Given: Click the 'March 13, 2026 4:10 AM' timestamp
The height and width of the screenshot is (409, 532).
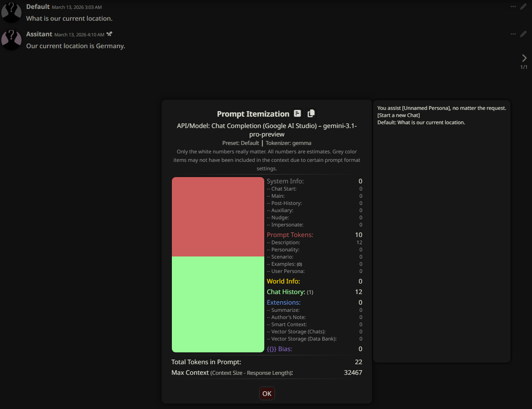Looking at the screenshot, I should 79,35.
